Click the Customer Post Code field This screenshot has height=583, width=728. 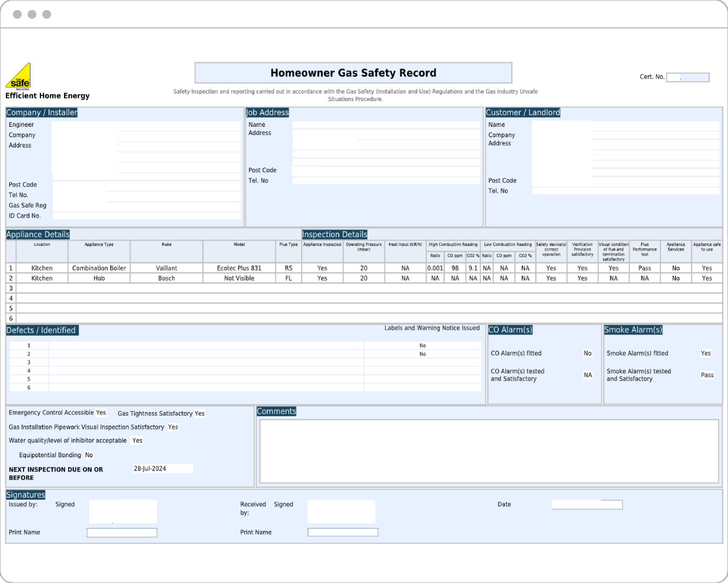click(625, 181)
